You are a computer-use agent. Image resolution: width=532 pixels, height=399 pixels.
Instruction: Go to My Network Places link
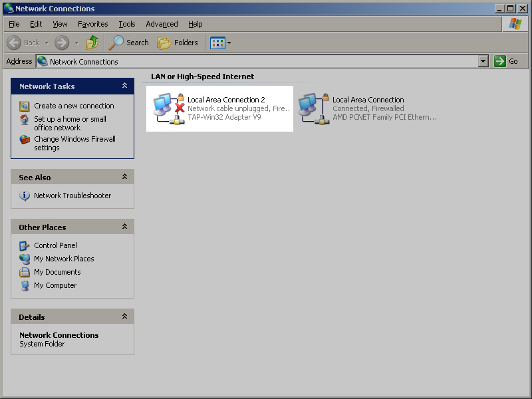click(64, 259)
